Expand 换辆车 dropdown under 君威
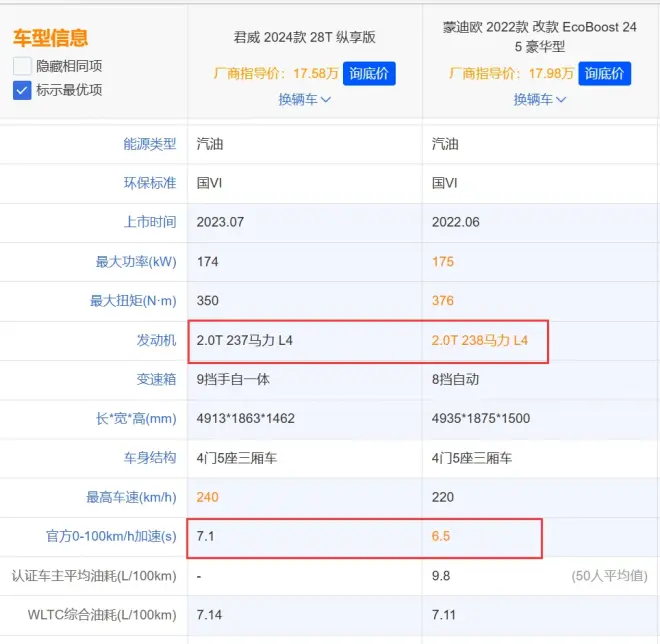 pos(304,100)
